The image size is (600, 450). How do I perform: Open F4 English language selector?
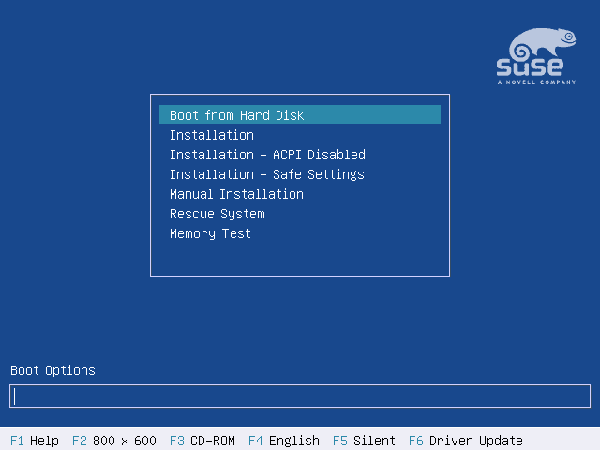[x=284, y=440]
